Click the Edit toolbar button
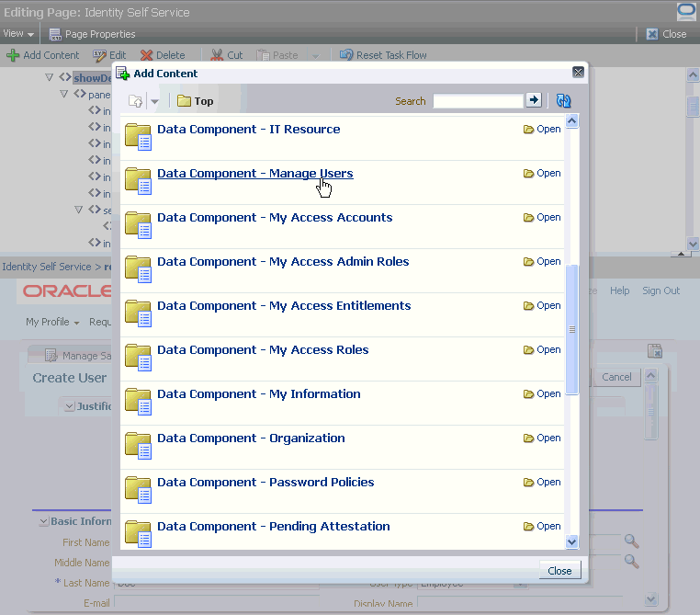 pos(110,55)
